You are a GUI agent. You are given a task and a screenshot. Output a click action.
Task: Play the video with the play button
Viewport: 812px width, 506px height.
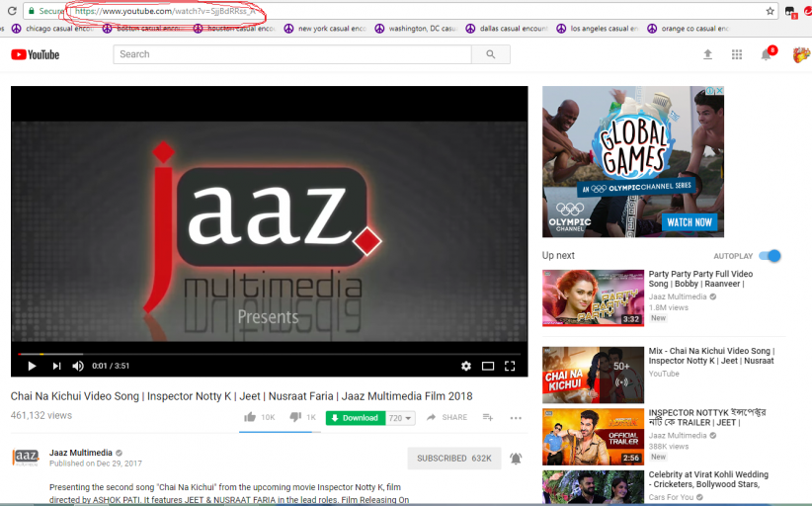[x=32, y=366]
